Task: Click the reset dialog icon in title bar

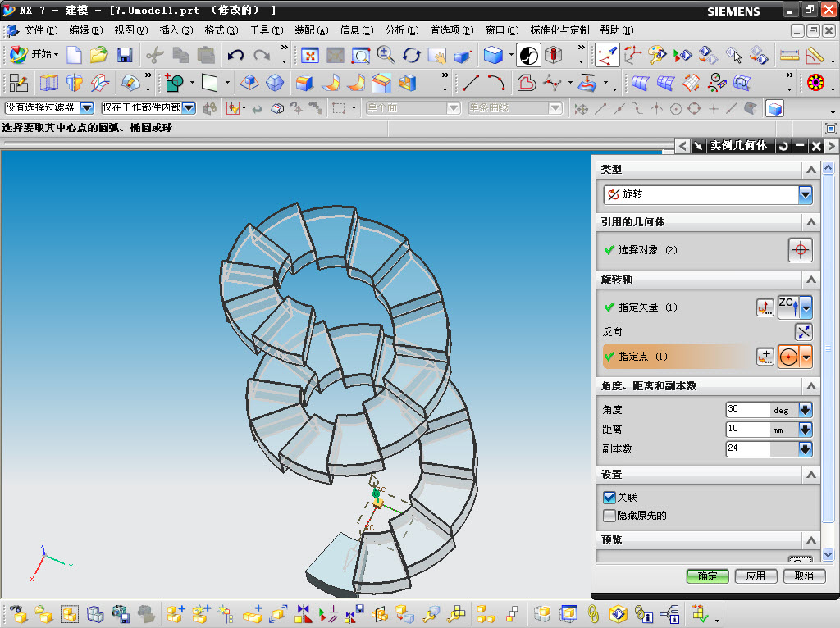Action: (x=783, y=146)
